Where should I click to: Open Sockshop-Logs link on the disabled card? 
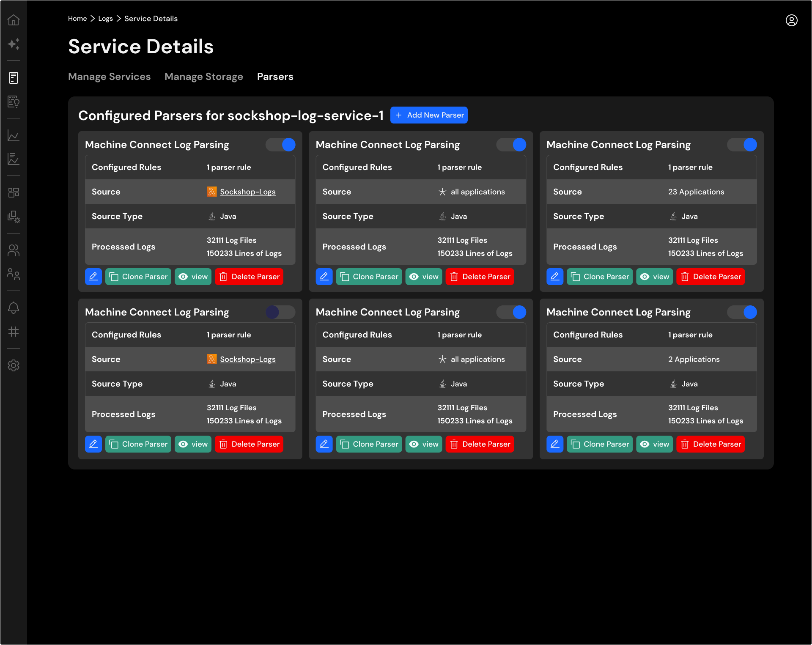248,359
